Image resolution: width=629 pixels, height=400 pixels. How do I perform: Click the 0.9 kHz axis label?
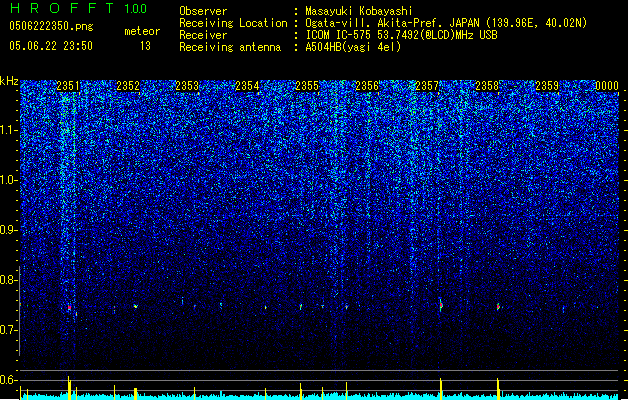pyautogui.click(x=8, y=230)
